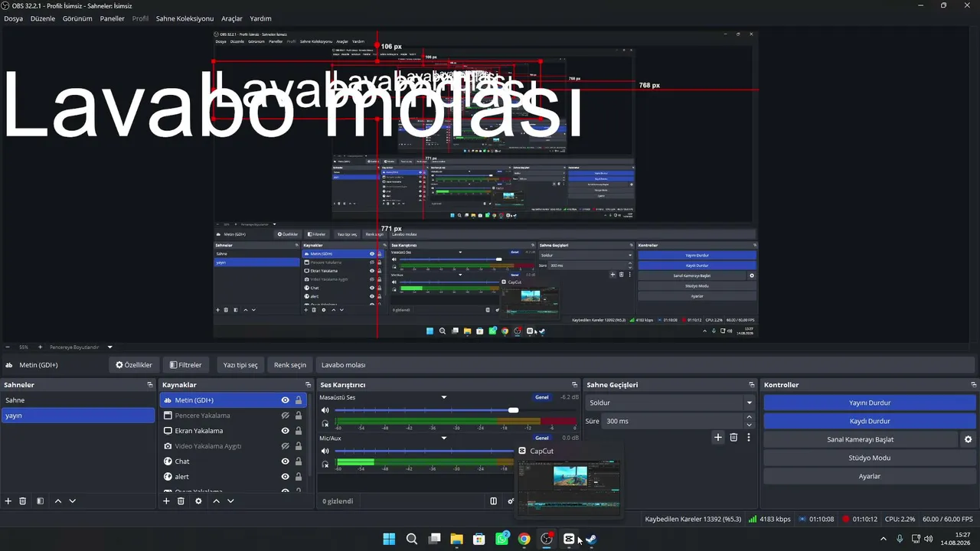Add a scene transition with the plus icon
The width and height of the screenshot is (980, 551).
tap(717, 438)
